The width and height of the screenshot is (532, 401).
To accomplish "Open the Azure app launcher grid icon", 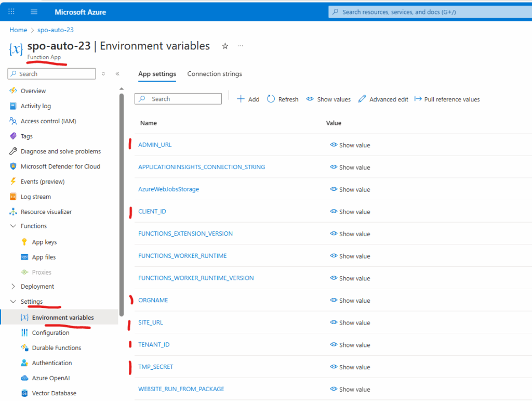I will pyautogui.click(x=11, y=11).
